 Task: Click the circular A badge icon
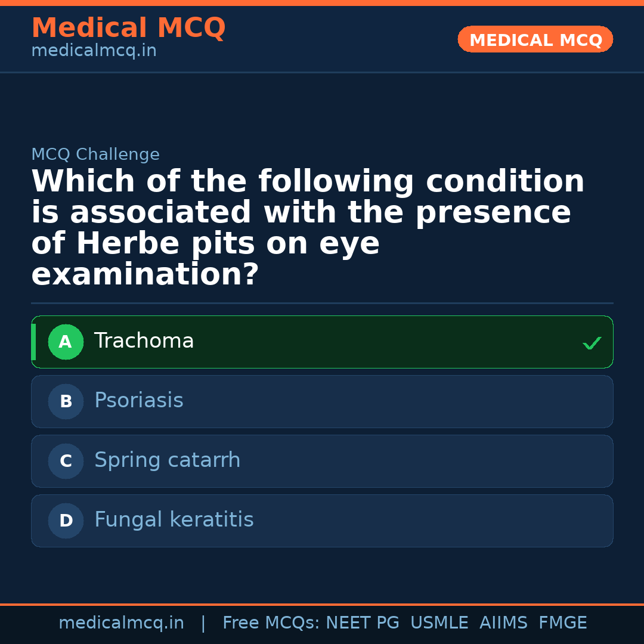click(66, 342)
